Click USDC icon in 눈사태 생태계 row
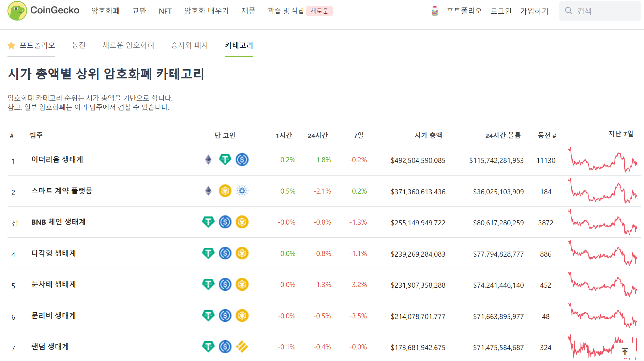Image resolution: width=644 pixels, height=361 pixels. point(225,284)
